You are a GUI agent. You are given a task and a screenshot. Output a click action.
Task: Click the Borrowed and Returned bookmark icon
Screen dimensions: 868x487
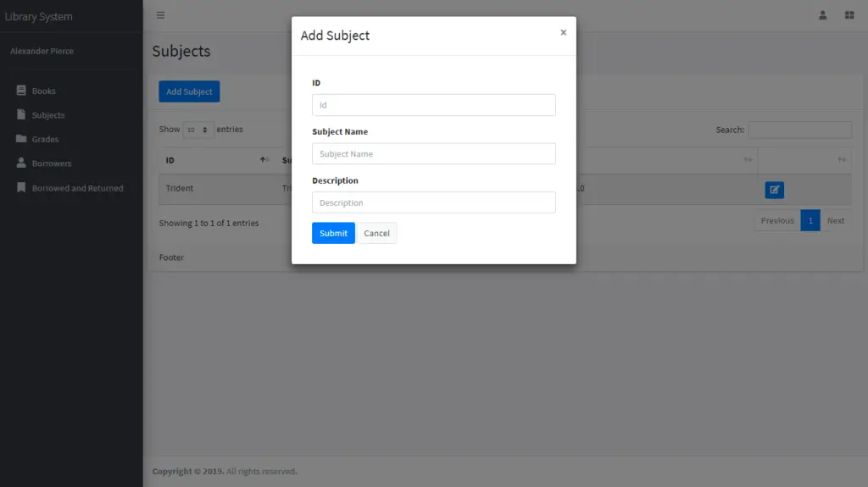click(22, 188)
